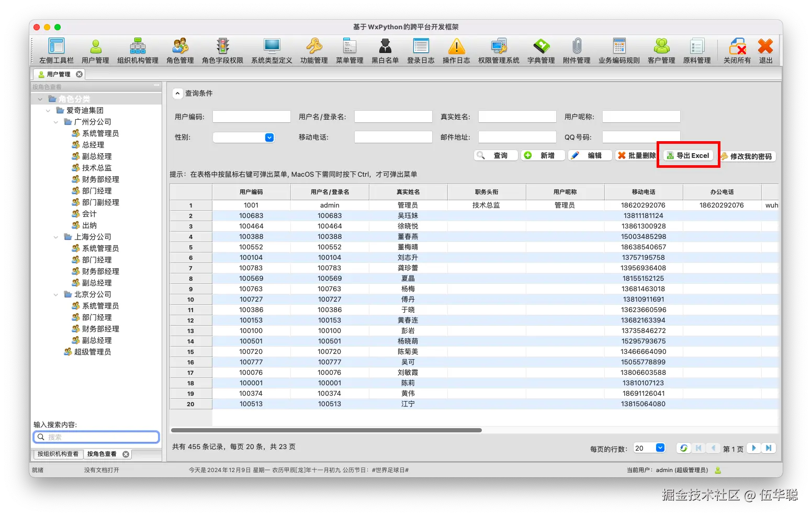Close the 按角色查看 tab

click(x=126, y=454)
